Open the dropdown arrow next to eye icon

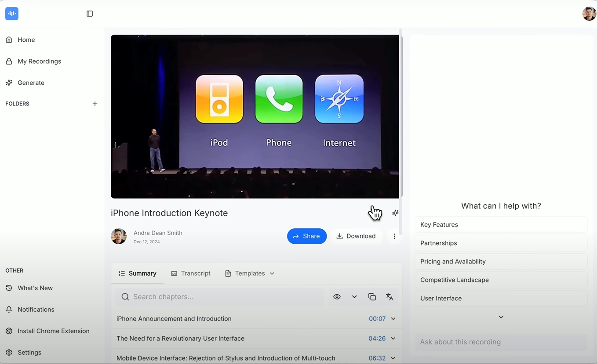[354, 297]
